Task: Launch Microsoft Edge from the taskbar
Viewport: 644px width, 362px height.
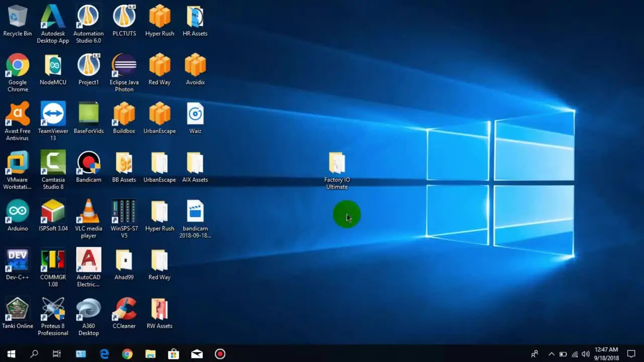Action: (x=104, y=354)
